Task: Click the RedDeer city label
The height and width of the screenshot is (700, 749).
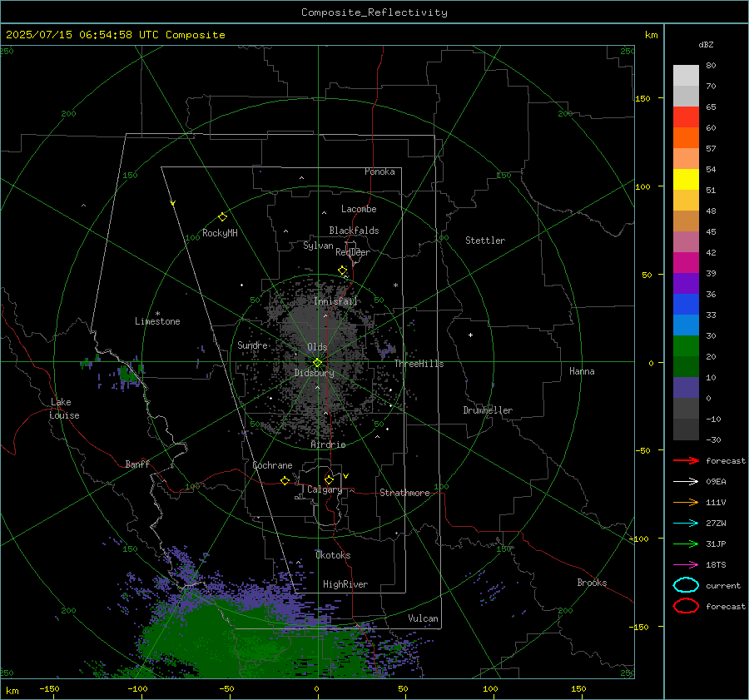Action: (x=353, y=252)
